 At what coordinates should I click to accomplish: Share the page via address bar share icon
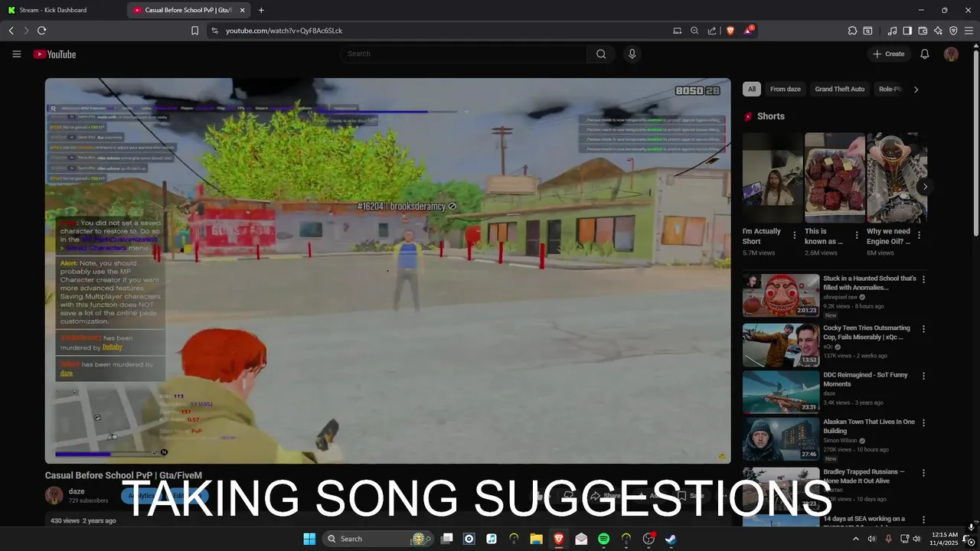(712, 31)
